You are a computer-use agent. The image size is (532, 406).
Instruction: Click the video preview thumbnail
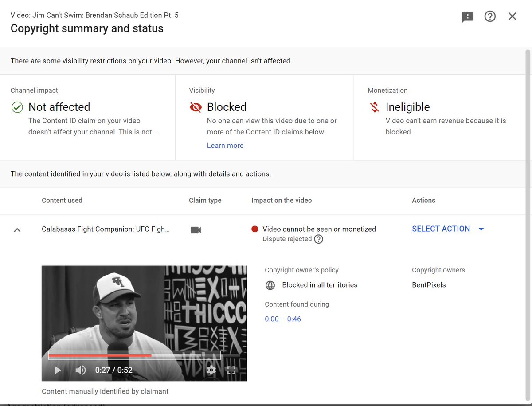click(x=144, y=323)
